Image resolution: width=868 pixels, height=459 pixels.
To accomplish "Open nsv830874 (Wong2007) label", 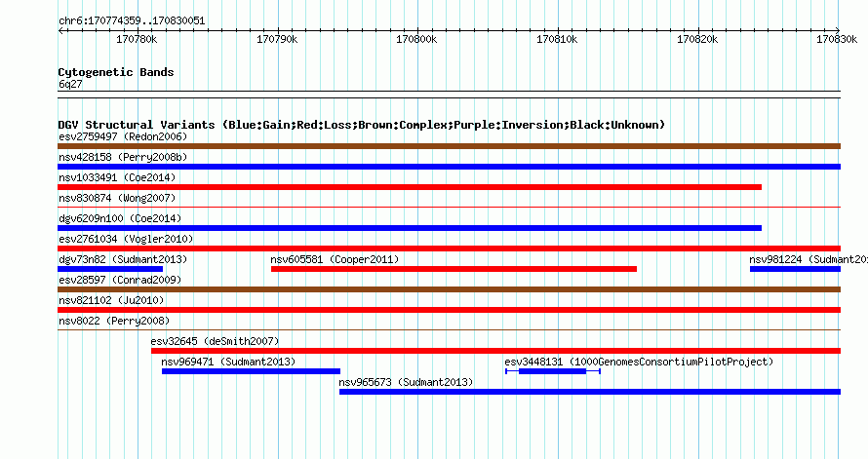I will [117, 198].
